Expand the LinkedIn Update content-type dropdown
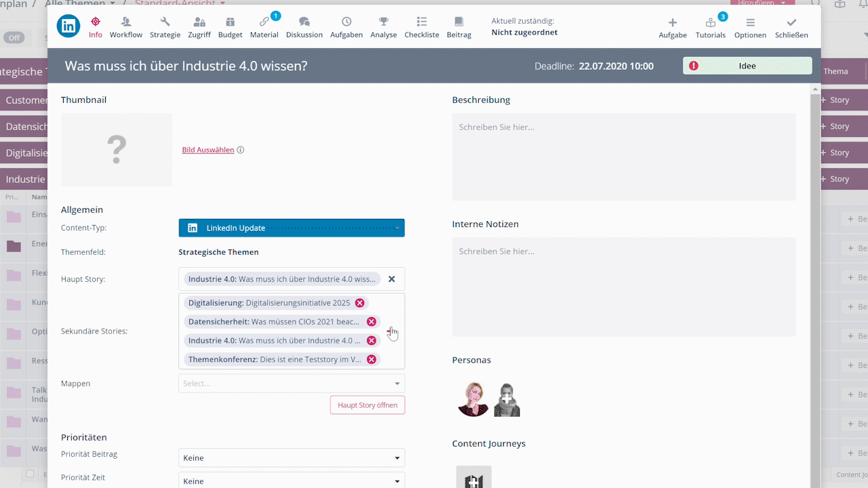The width and height of the screenshot is (868, 488). 292,228
